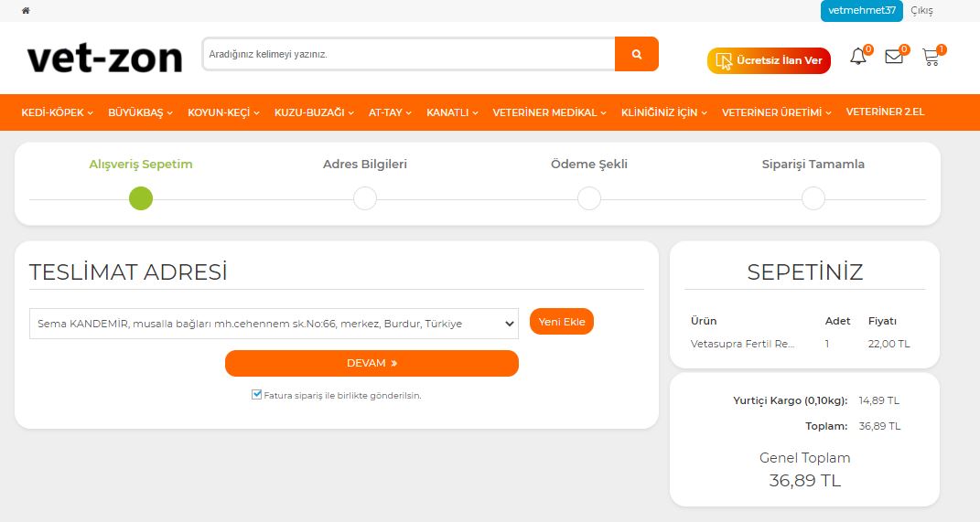Expand the KLİNİĞİNİZ İÇİN menu
Screen dimensions: 980x522
(x=664, y=112)
